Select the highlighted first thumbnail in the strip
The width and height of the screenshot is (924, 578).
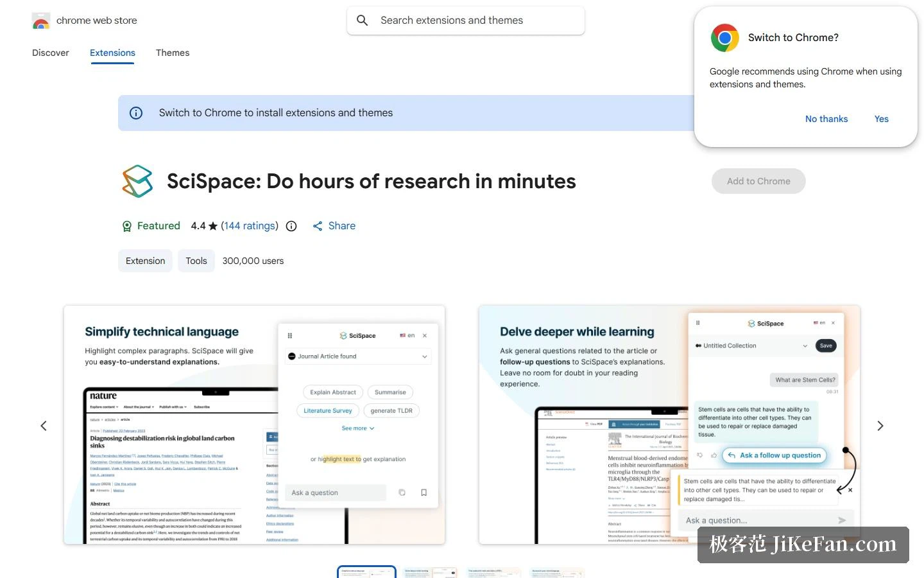(366, 572)
